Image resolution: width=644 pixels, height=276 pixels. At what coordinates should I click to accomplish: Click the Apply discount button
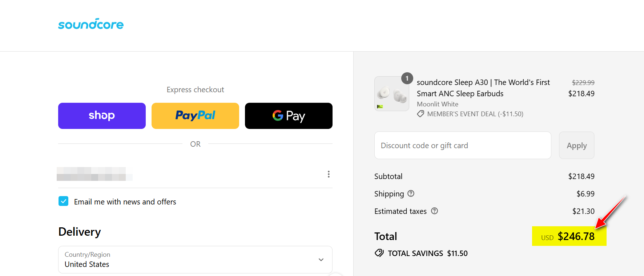point(576,145)
